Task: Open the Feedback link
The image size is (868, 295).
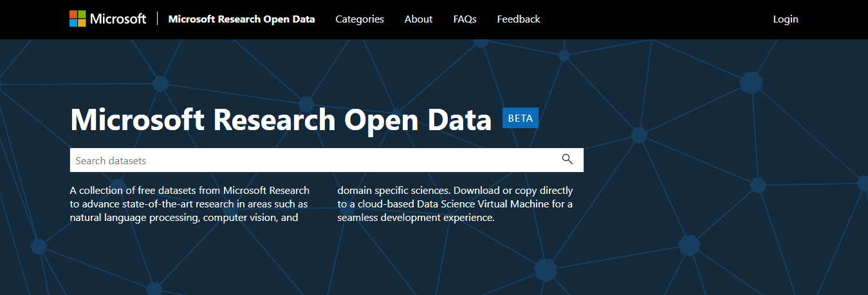Action: coord(519,19)
